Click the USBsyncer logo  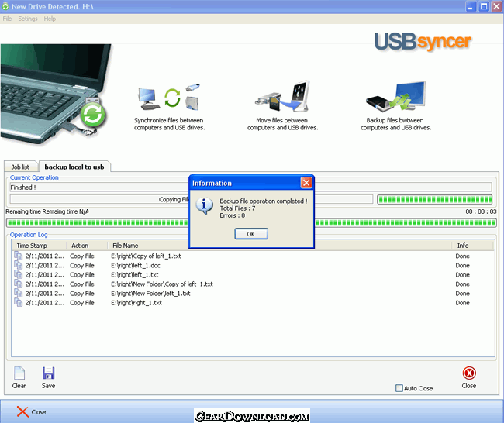tap(423, 42)
